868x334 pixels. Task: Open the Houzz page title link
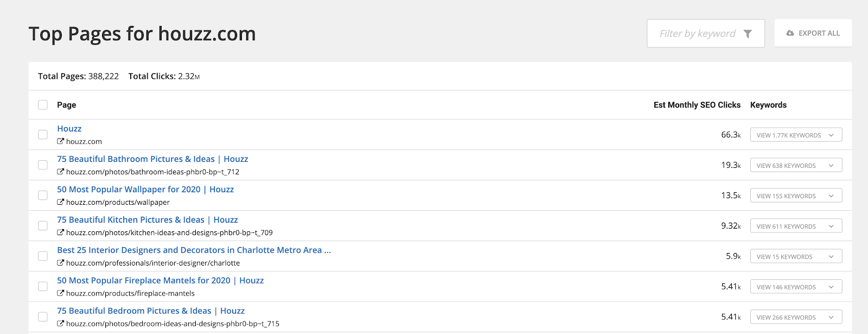coord(69,129)
